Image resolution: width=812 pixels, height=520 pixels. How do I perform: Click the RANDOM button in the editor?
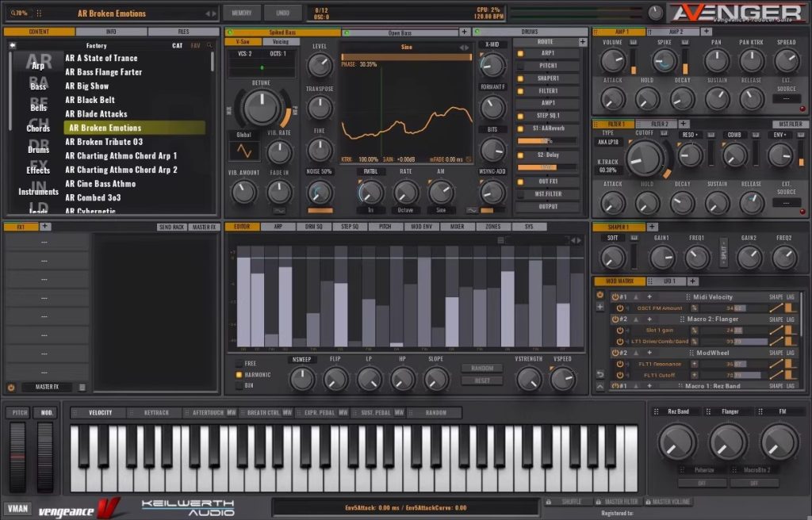[x=481, y=369]
